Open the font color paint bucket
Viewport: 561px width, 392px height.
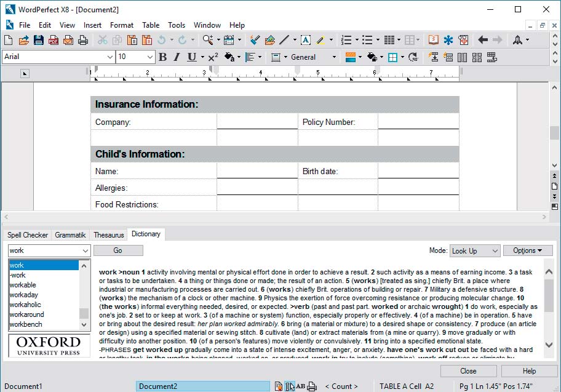click(229, 57)
